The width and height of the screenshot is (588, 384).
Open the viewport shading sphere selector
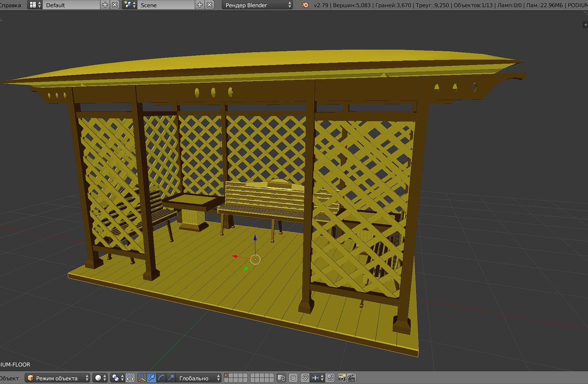click(x=100, y=378)
